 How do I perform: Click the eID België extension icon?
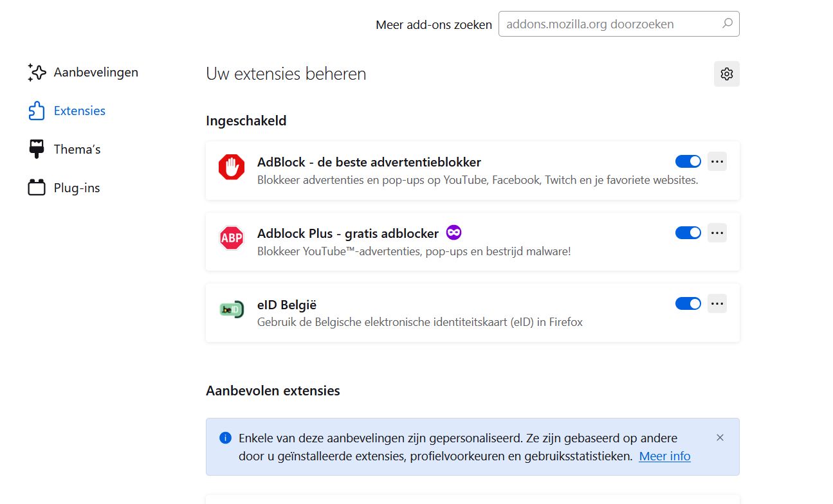tap(231, 309)
